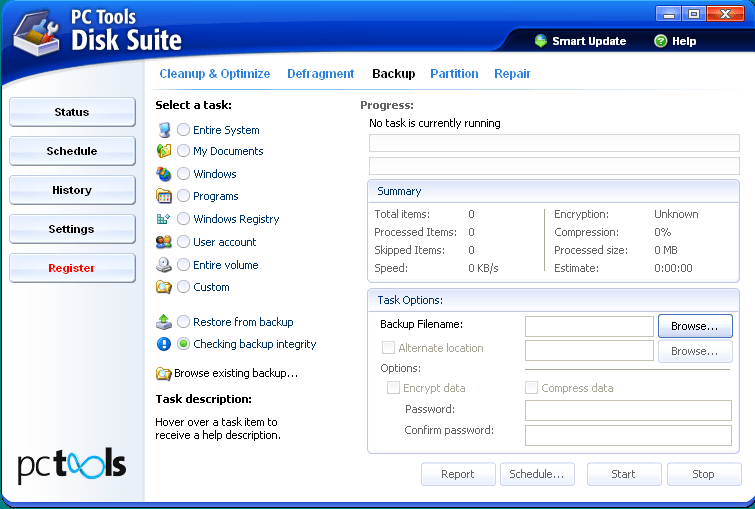Click the My Documents folder icon
Image resolution: width=755 pixels, height=509 pixels.
pyautogui.click(x=164, y=151)
